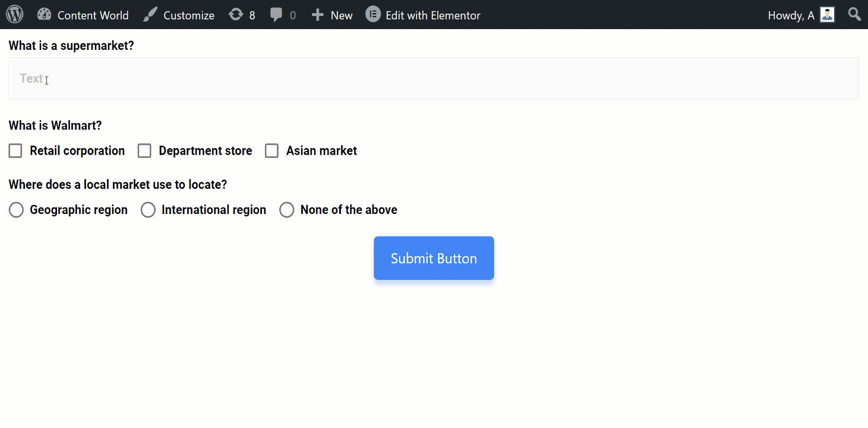Open the WordPress logo menu
The height and width of the screenshot is (428, 868).
click(14, 14)
